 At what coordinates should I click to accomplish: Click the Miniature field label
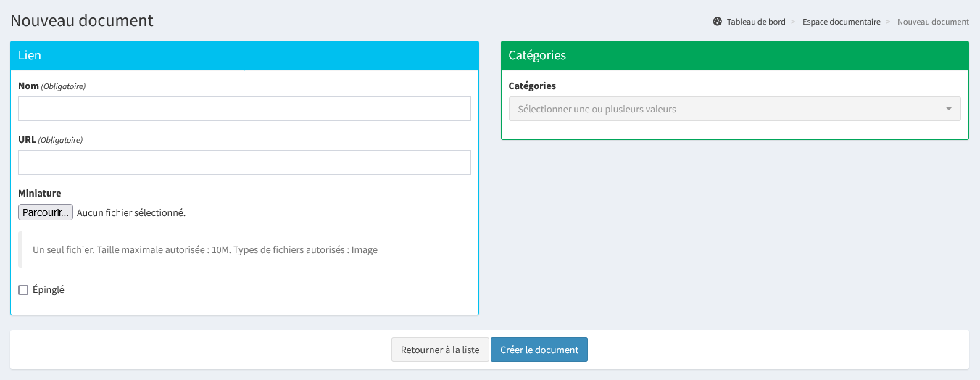click(40, 194)
